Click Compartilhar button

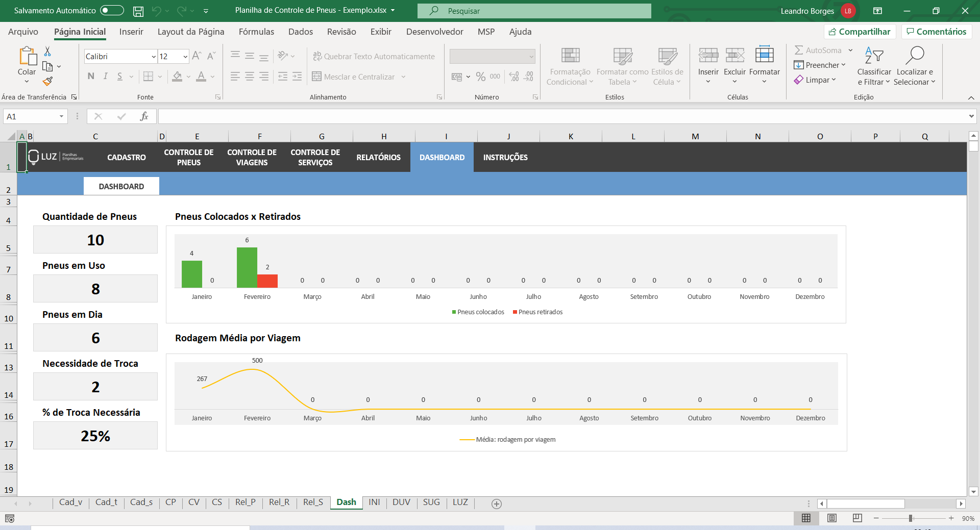860,32
